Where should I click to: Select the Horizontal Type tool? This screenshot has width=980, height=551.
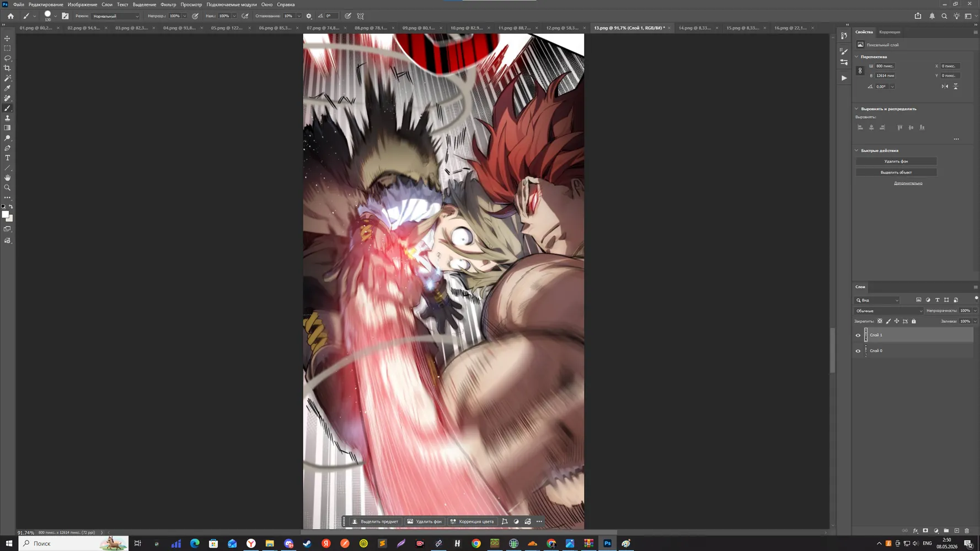pyautogui.click(x=8, y=158)
